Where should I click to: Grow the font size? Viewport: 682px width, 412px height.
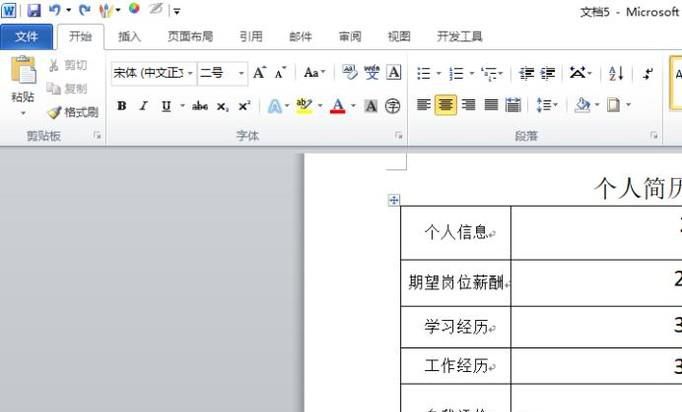[x=260, y=73]
